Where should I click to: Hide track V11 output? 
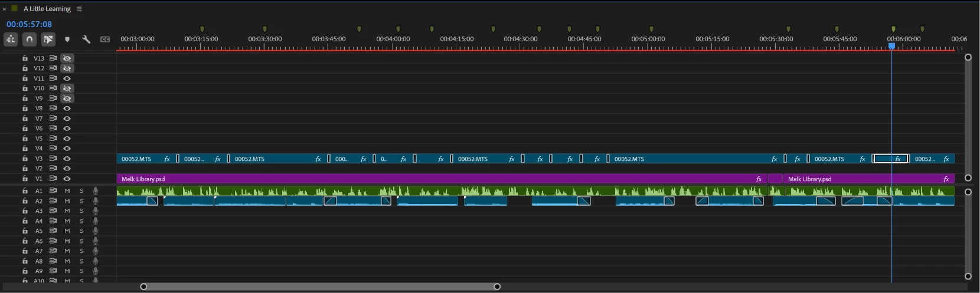[67, 78]
